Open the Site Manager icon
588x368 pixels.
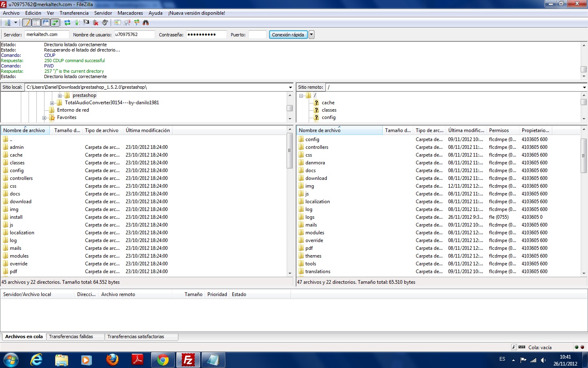[x=7, y=23]
